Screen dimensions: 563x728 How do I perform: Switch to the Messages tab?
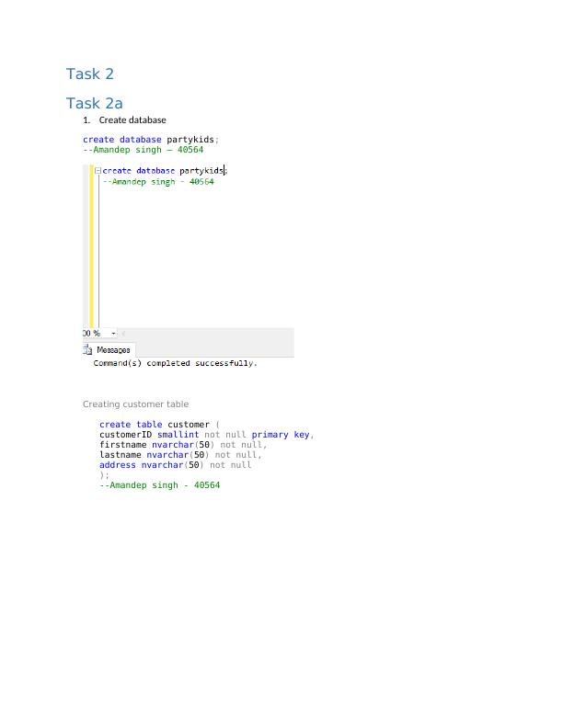click(x=112, y=350)
